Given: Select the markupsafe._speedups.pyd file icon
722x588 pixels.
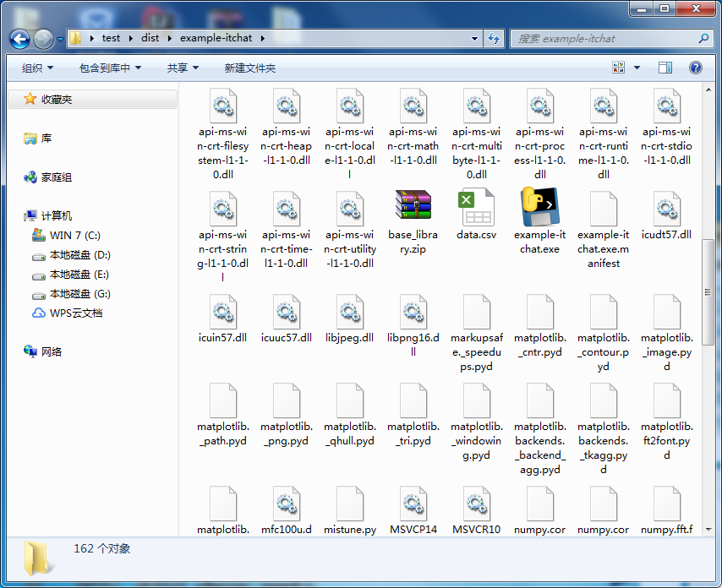Looking at the screenshot, I should pyautogui.click(x=477, y=312).
